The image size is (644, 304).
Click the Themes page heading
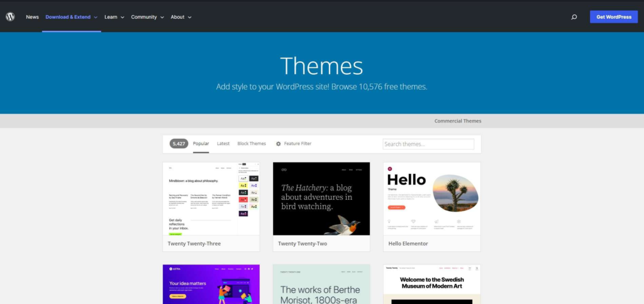[x=321, y=66]
